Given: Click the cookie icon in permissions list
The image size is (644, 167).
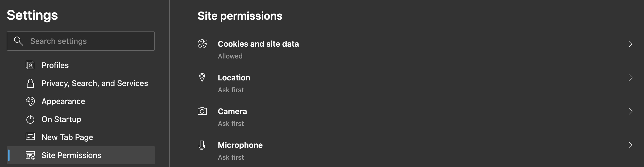Looking at the screenshot, I should click(x=202, y=44).
